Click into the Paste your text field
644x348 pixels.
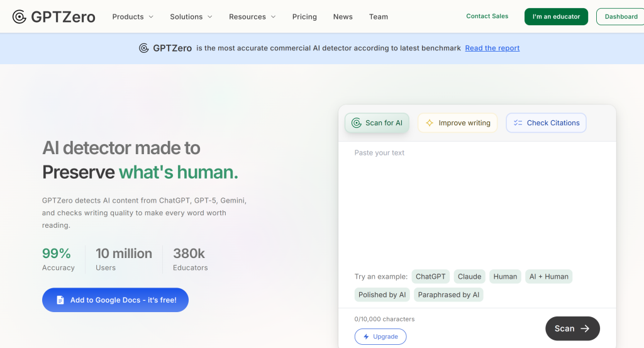coord(477,203)
